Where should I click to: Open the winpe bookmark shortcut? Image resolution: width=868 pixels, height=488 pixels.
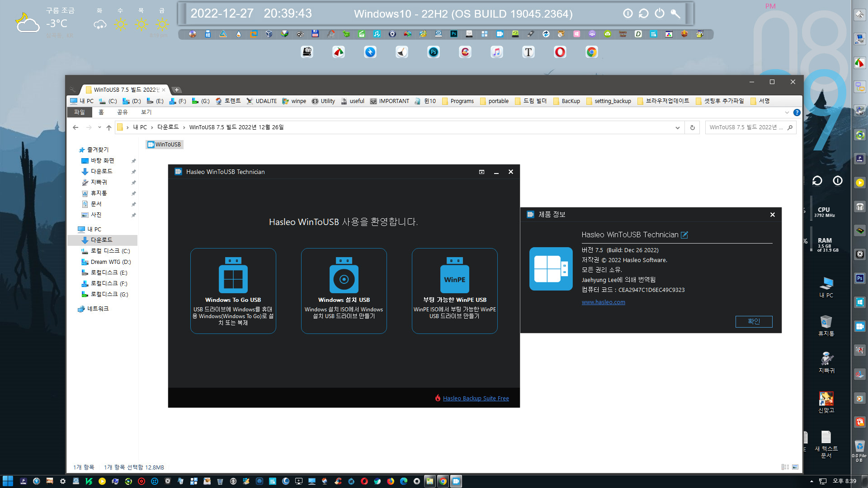click(x=294, y=101)
